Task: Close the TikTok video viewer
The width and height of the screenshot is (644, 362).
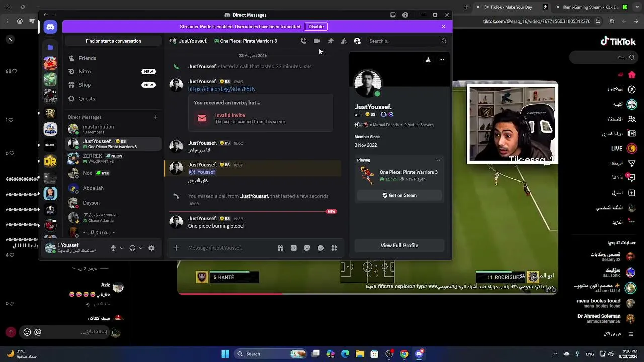Action: click(10, 39)
